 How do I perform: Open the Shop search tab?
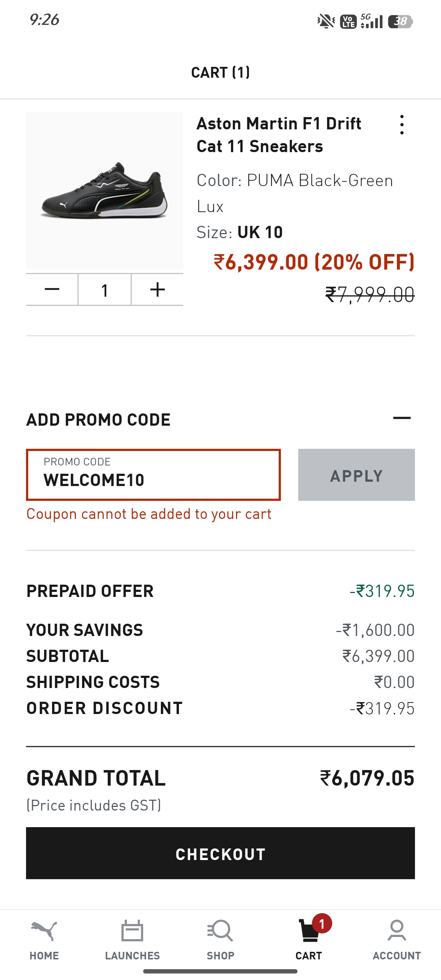click(x=220, y=939)
